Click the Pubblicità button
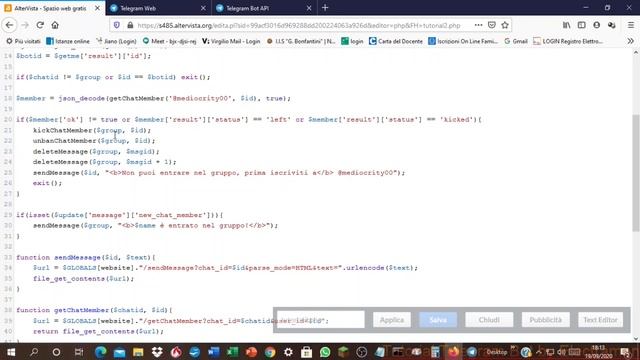 click(x=546, y=320)
